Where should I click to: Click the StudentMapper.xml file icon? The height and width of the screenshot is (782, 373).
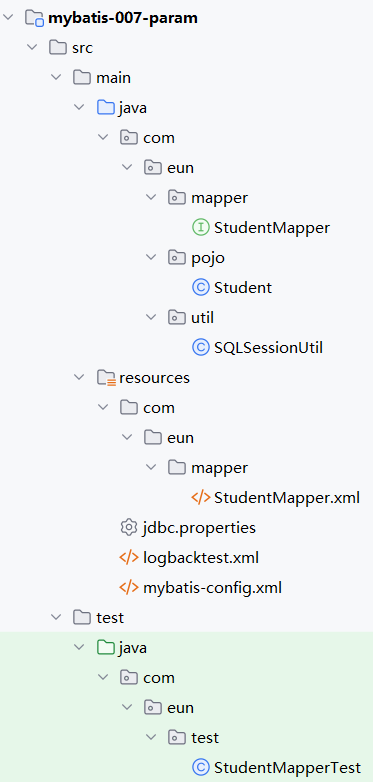[200, 498]
